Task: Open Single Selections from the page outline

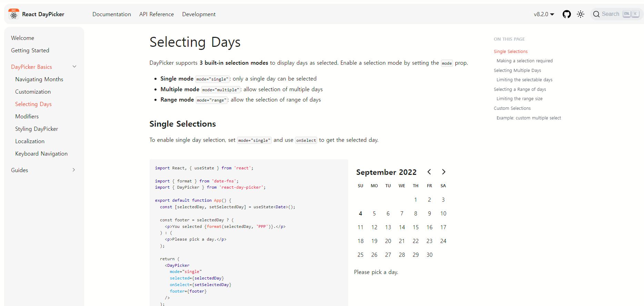Action: tap(510, 51)
